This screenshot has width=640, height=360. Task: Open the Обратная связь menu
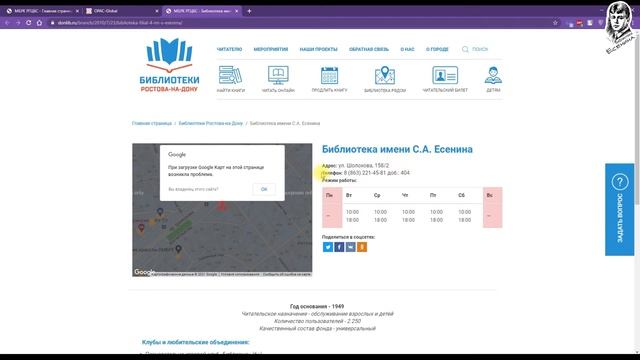369,49
